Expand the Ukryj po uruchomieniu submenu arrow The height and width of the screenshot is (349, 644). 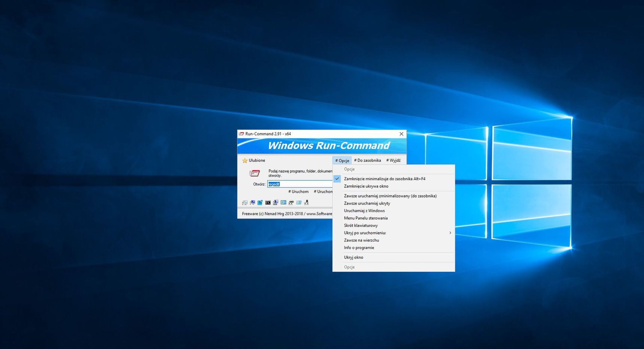(x=450, y=233)
